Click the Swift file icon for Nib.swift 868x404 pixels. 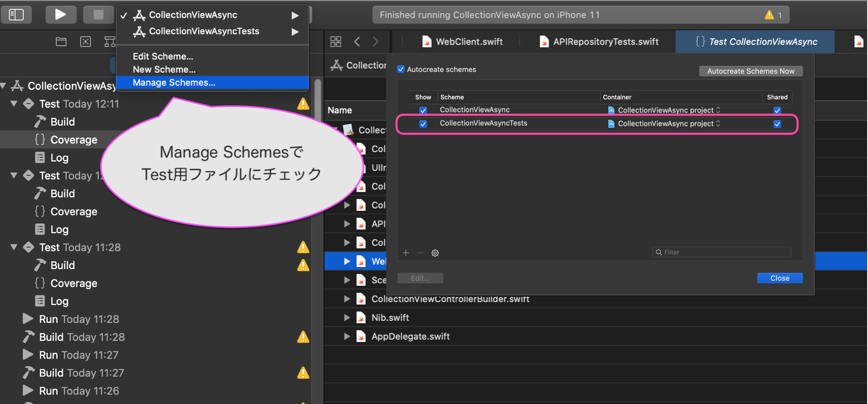[361, 317]
